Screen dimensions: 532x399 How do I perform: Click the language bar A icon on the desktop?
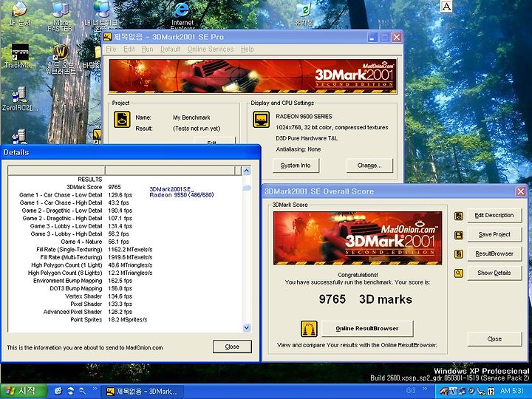pos(446,6)
